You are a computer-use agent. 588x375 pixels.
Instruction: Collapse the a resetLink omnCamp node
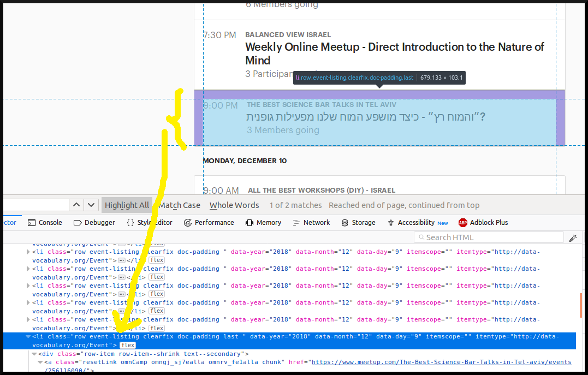(x=40, y=362)
